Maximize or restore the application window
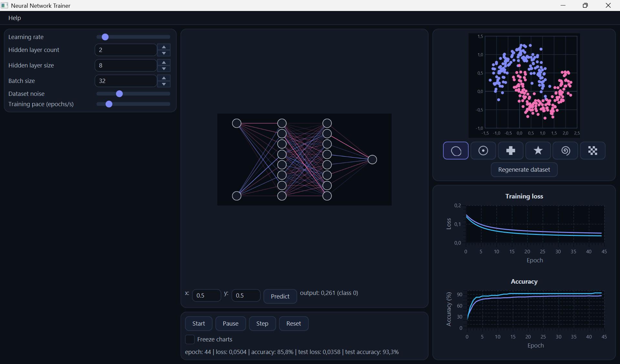Viewport: 620px width, 364px height. 585,5
